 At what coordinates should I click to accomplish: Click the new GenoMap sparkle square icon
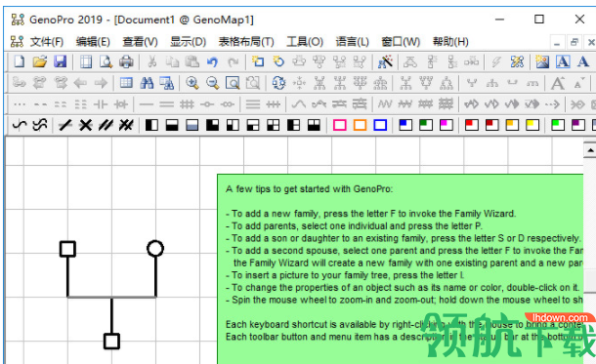coord(259,61)
